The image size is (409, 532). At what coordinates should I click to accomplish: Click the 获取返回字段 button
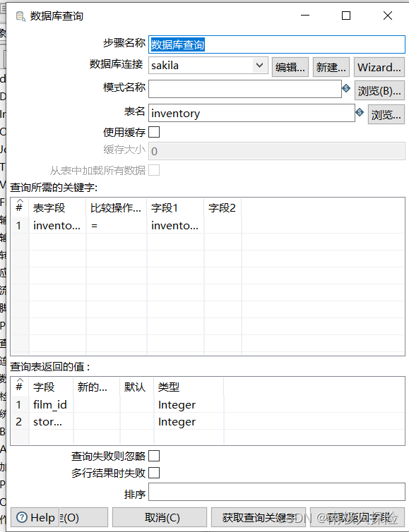pos(357,517)
